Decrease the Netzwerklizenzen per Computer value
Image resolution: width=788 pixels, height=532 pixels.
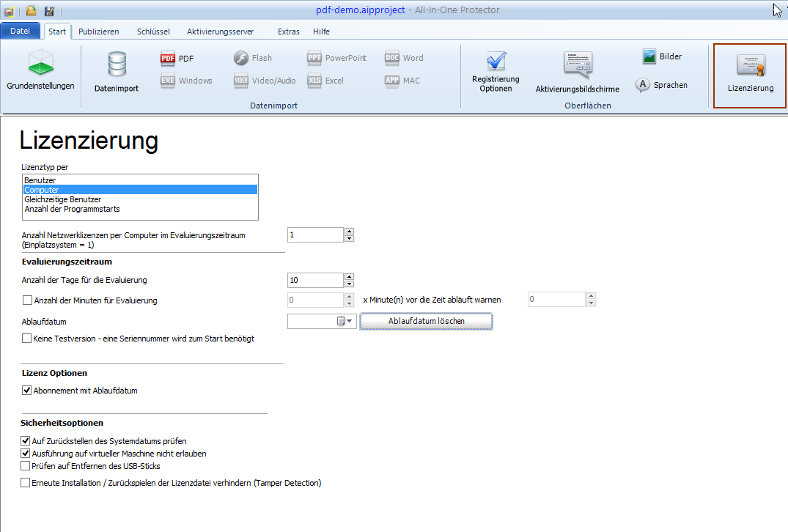[x=349, y=238]
